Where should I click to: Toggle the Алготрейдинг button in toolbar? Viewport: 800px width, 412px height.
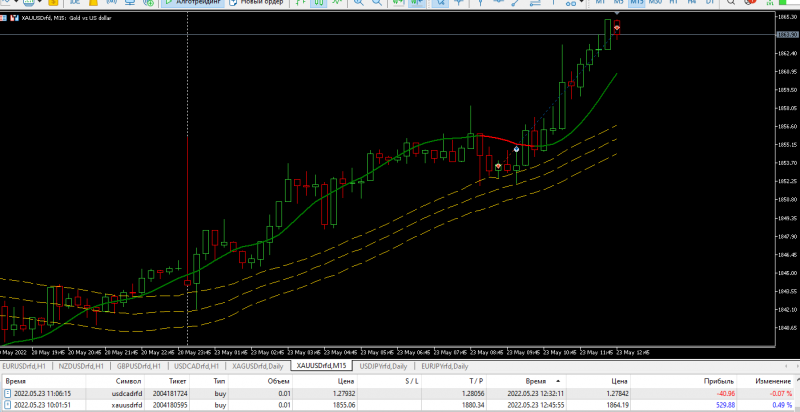(x=193, y=3)
